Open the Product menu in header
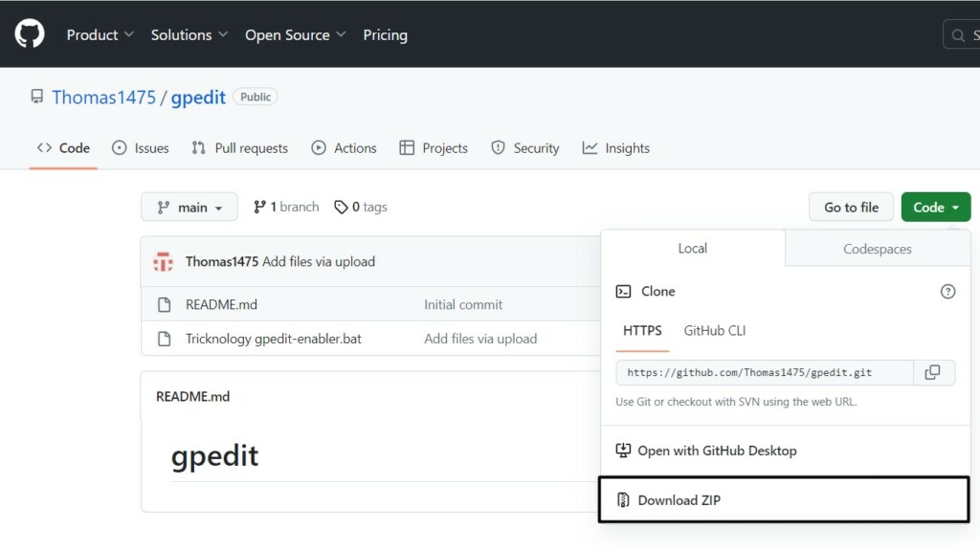 (100, 35)
